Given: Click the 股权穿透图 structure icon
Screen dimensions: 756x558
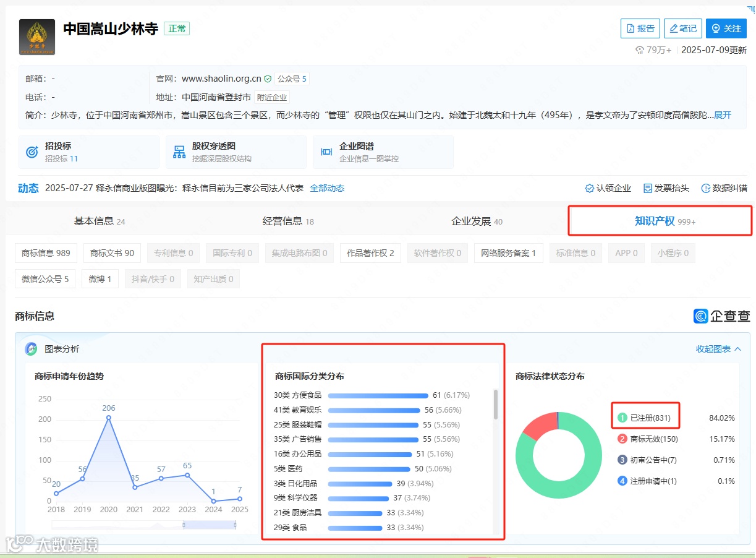Looking at the screenshot, I should coord(179,152).
